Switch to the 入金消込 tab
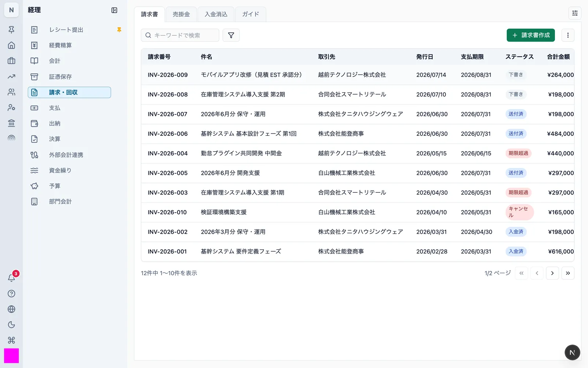This screenshot has width=588, height=368. click(x=216, y=14)
